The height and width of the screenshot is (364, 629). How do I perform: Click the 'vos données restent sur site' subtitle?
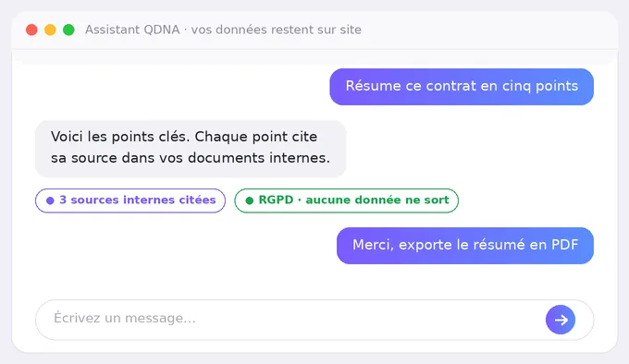(x=276, y=30)
